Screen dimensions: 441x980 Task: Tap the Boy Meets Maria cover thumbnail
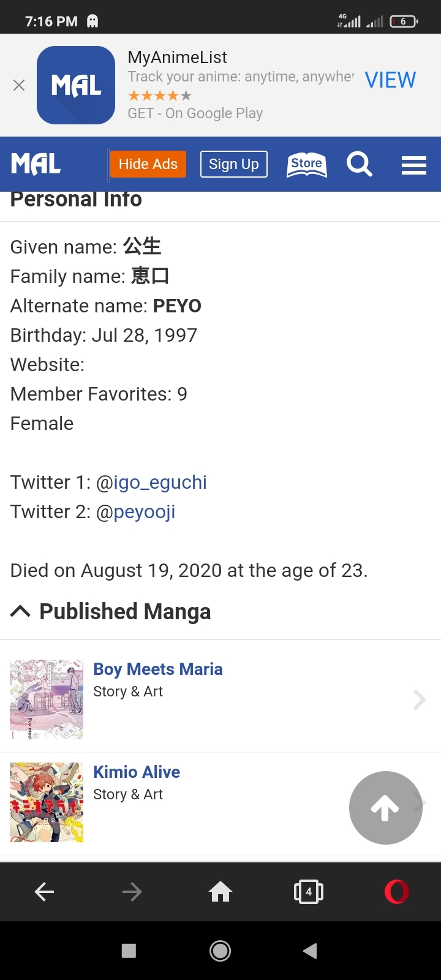tap(47, 699)
